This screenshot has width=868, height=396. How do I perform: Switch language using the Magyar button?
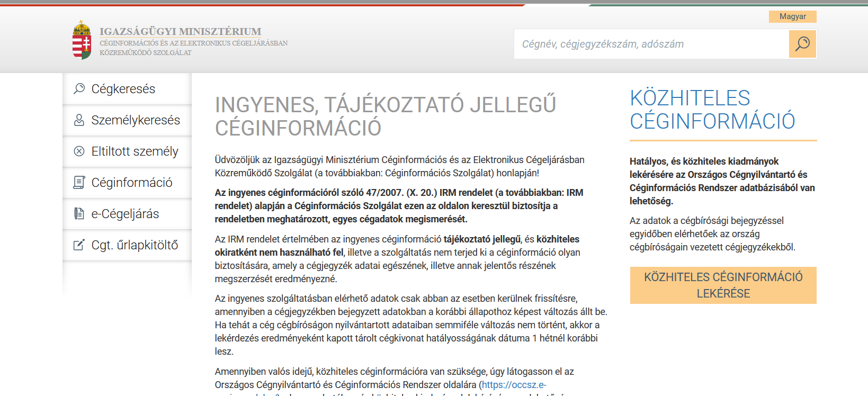[x=792, y=16]
